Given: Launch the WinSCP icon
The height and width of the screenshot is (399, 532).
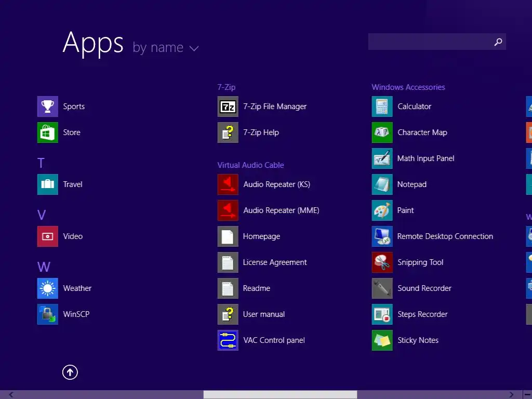Looking at the screenshot, I should 47,314.
